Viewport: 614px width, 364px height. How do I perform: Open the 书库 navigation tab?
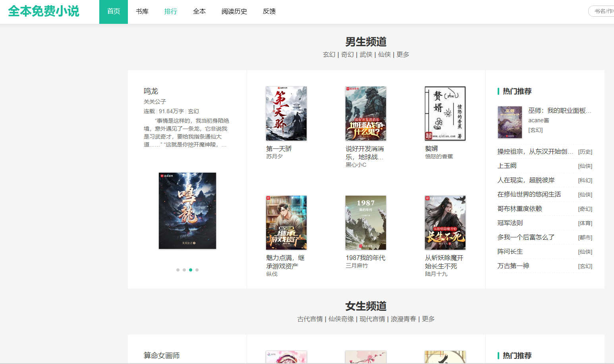click(142, 12)
